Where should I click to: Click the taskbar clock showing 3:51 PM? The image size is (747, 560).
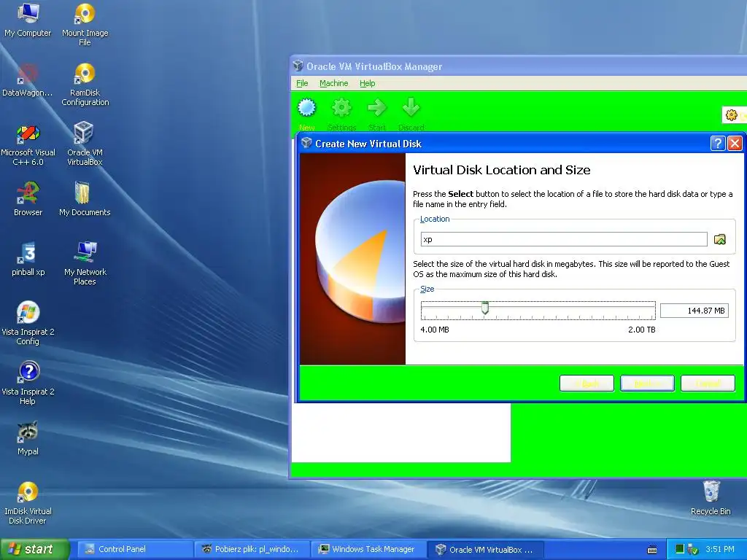[x=720, y=549]
